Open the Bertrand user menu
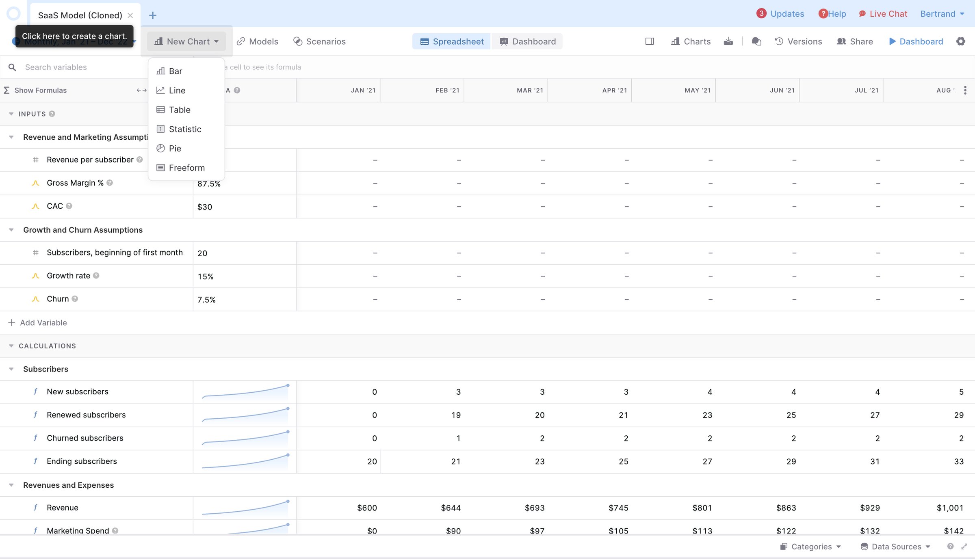975x560 pixels. click(x=942, y=14)
